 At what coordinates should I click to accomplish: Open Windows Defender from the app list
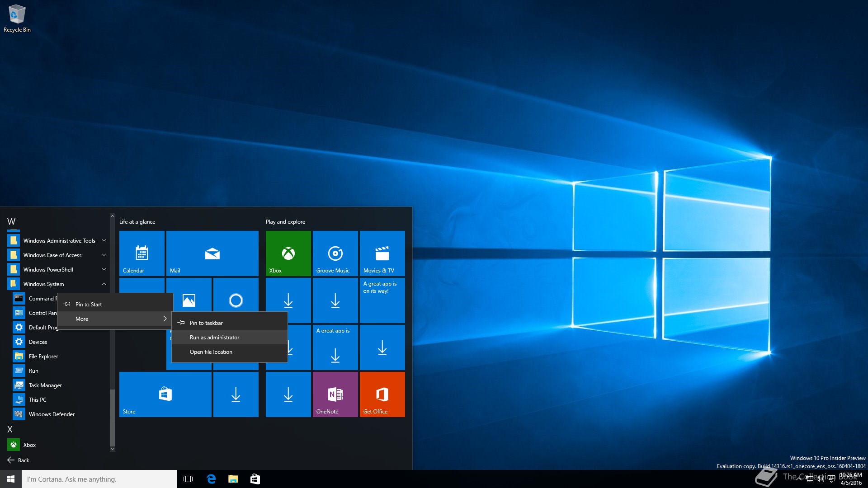(x=59, y=414)
